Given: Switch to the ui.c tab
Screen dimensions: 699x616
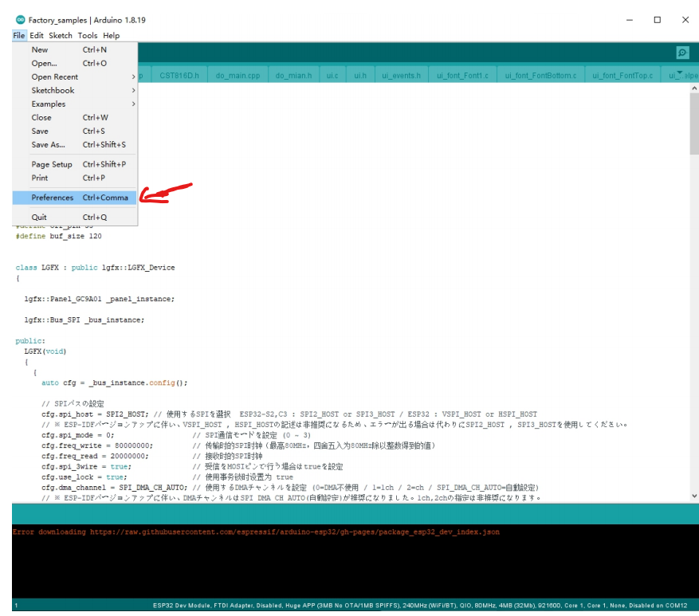Looking at the screenshot, I should click(x=332, y=76).
